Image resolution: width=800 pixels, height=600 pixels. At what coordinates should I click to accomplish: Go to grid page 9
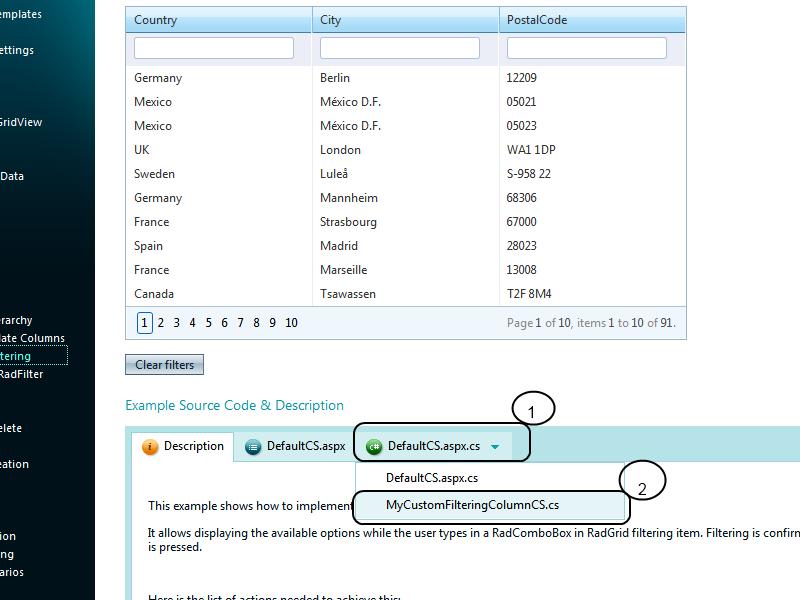tap(272, 323)
